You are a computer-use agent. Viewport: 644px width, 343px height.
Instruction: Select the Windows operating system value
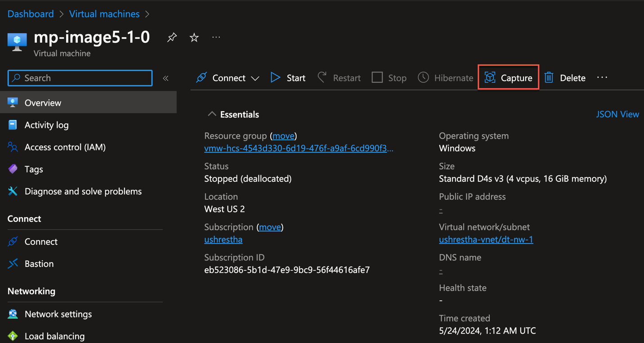point(457,148)
